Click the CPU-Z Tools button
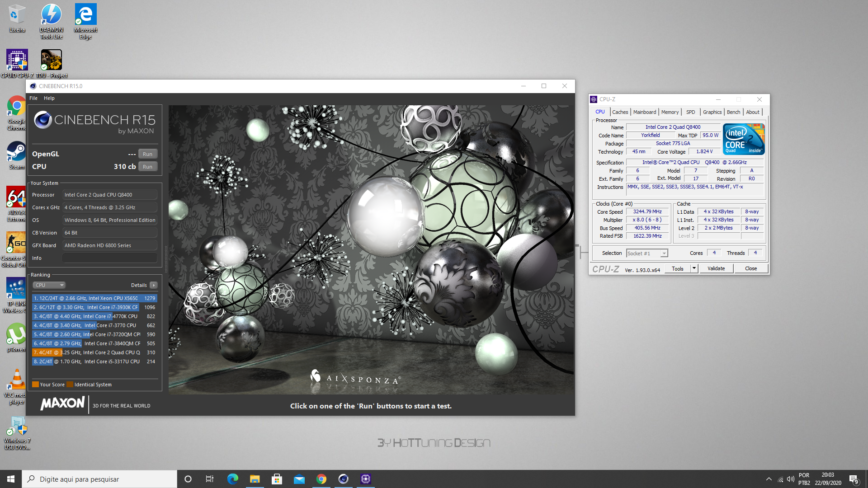This screenshot has width=868, height=488. (x=678, y=269)
